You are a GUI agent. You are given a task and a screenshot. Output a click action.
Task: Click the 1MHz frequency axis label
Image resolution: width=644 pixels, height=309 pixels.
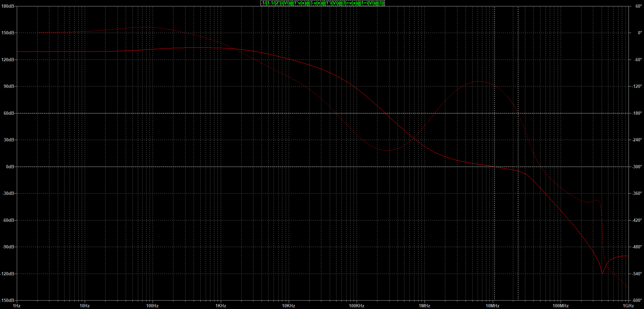click(x=425, y=306)
